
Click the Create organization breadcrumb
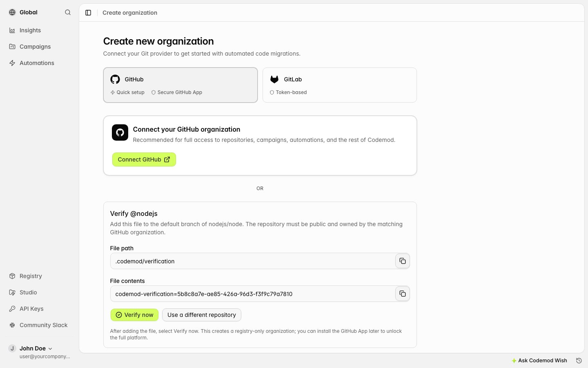pyautogui.click(x=130, y=13)
